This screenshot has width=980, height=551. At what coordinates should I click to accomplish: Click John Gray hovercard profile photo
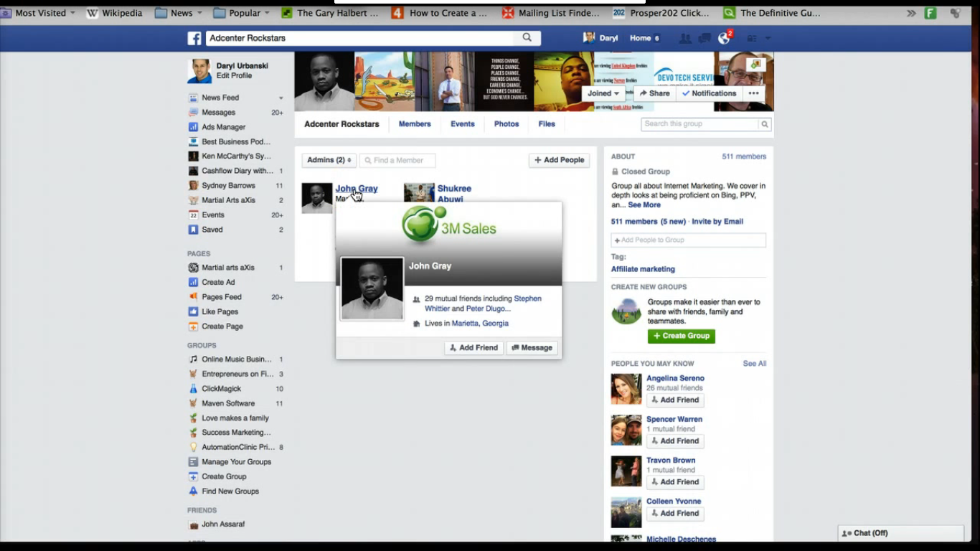(x=372, y=288)
